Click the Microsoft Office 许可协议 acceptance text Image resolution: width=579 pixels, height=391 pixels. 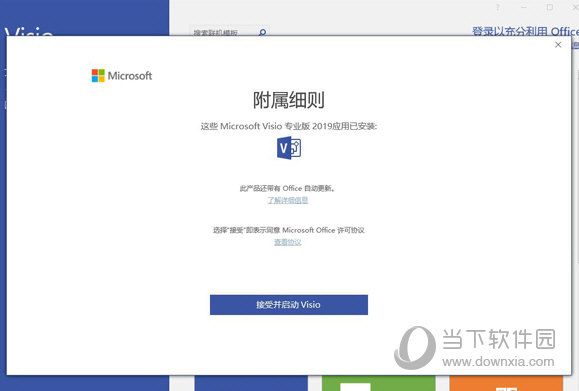tap(289, 230)
